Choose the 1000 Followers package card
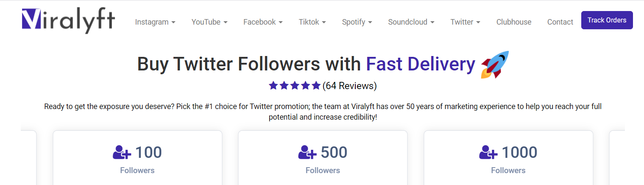The width and height of the screenshot is (644, 185). (x=508, y=158)
